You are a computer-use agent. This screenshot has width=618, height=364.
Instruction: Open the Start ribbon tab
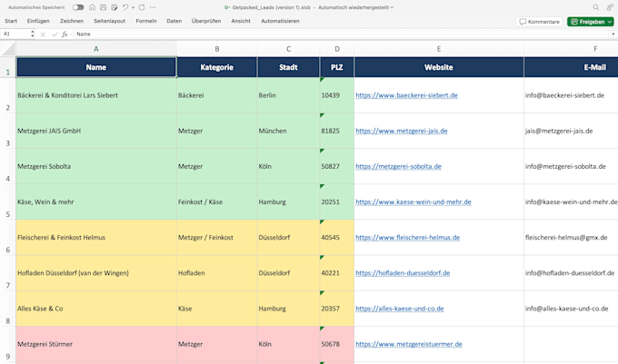pyautogui.click(x=11, y=21)
